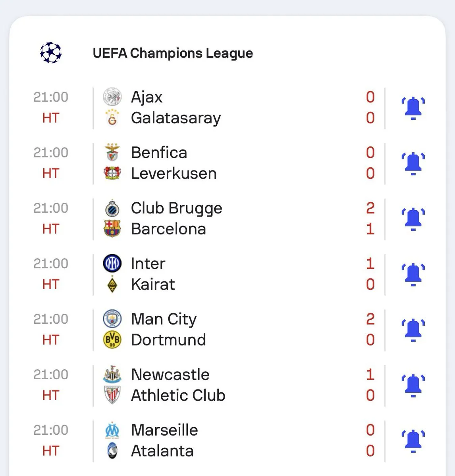Open the UEFA Champions League competition page
This screenshot has width=455, height=476.
point(173,53)
